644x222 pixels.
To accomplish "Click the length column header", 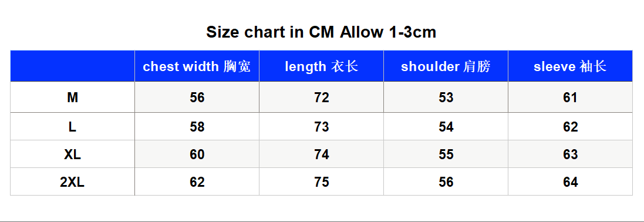I will coord(322,66).
